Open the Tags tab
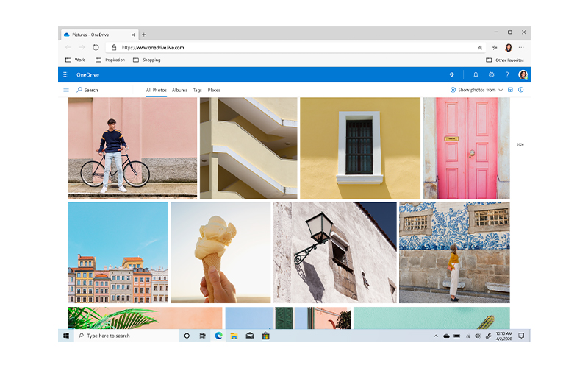Screen dimensions: 588x368 (x=197, y=90)
